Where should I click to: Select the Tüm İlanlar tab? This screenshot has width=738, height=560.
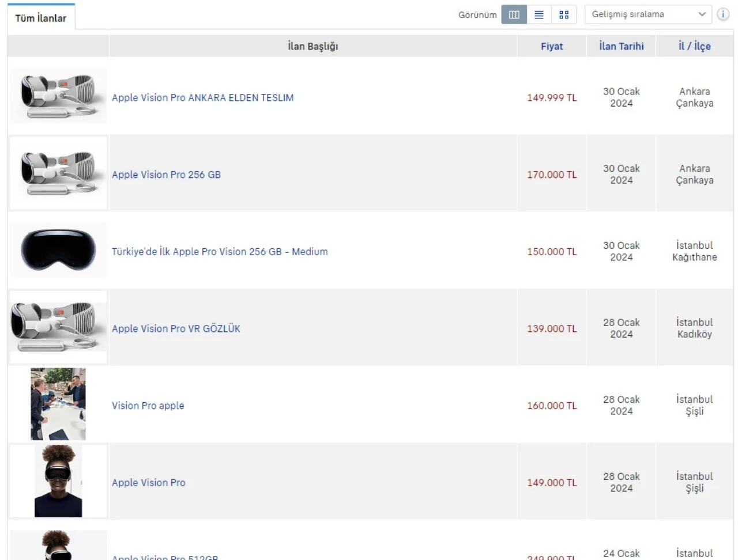tap(40, 18)
